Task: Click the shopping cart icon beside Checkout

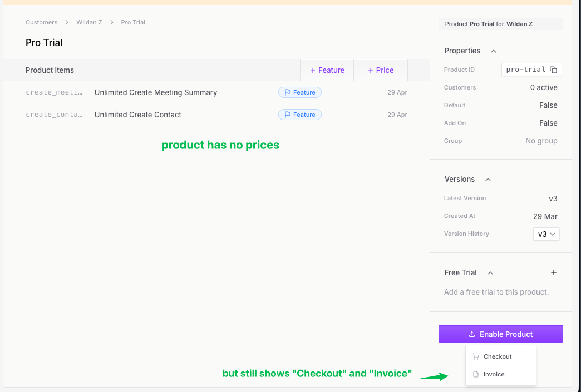Action: click(x=475, y=356)
